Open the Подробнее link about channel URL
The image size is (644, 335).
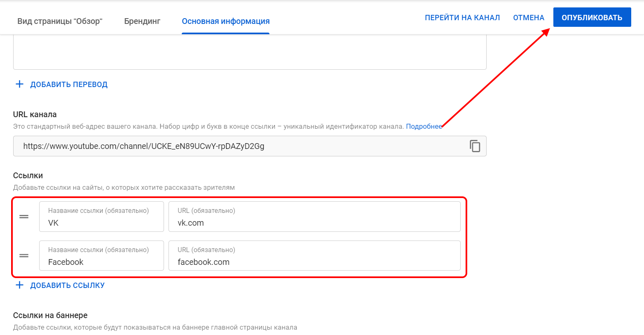pos(424,126)
